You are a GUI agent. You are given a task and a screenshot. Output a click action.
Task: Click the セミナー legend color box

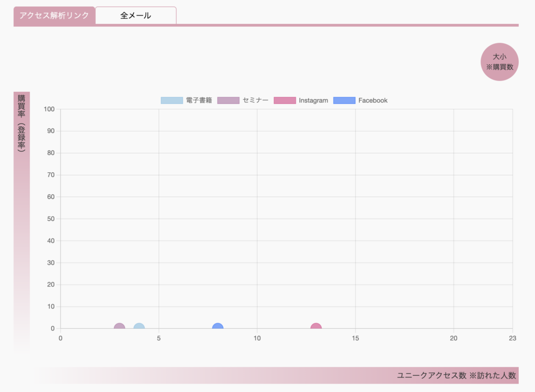[x=228, y=100]
